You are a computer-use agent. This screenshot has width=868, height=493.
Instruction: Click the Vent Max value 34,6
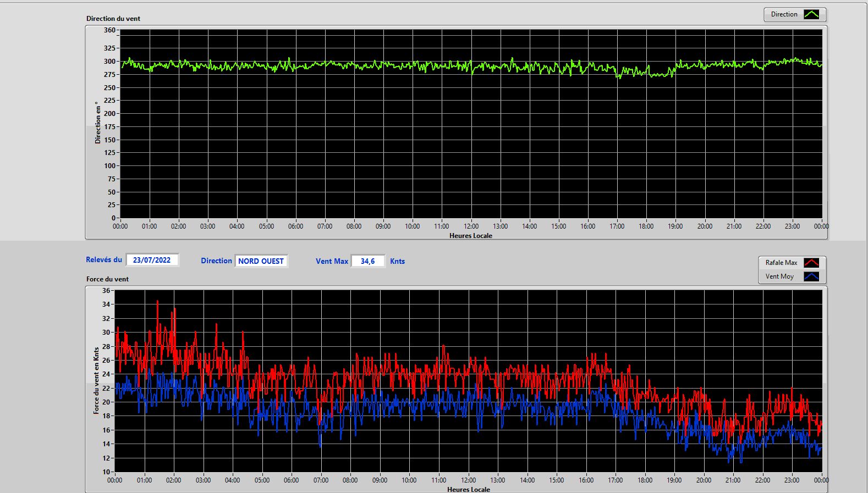tap(367, 261)
